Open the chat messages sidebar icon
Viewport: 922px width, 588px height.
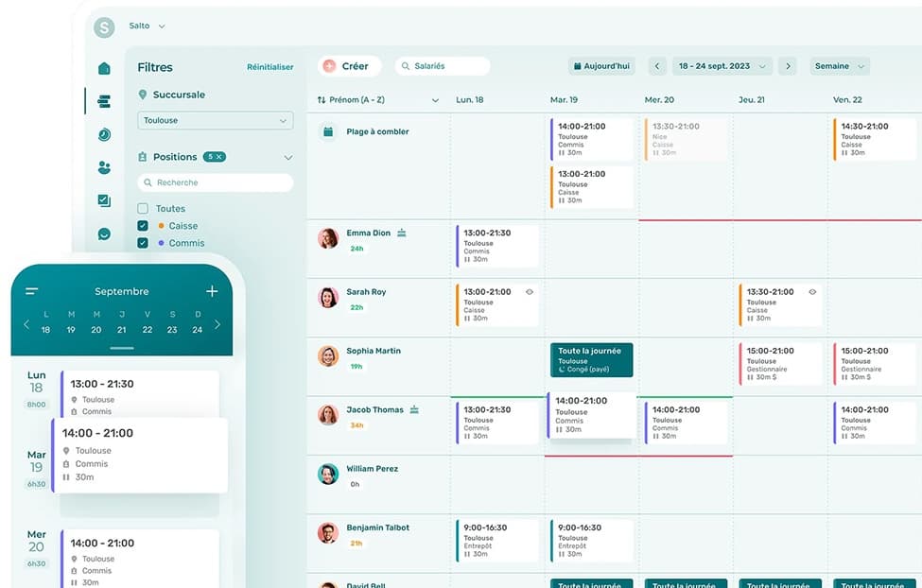(104, 234)
